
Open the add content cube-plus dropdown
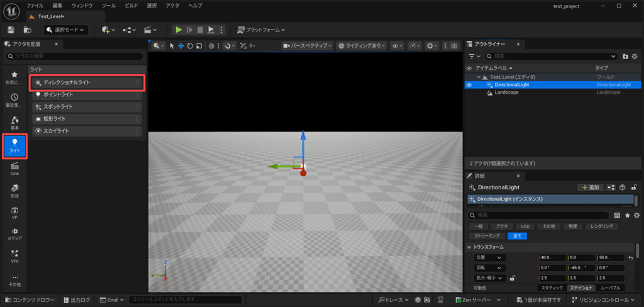coord(108,30)
